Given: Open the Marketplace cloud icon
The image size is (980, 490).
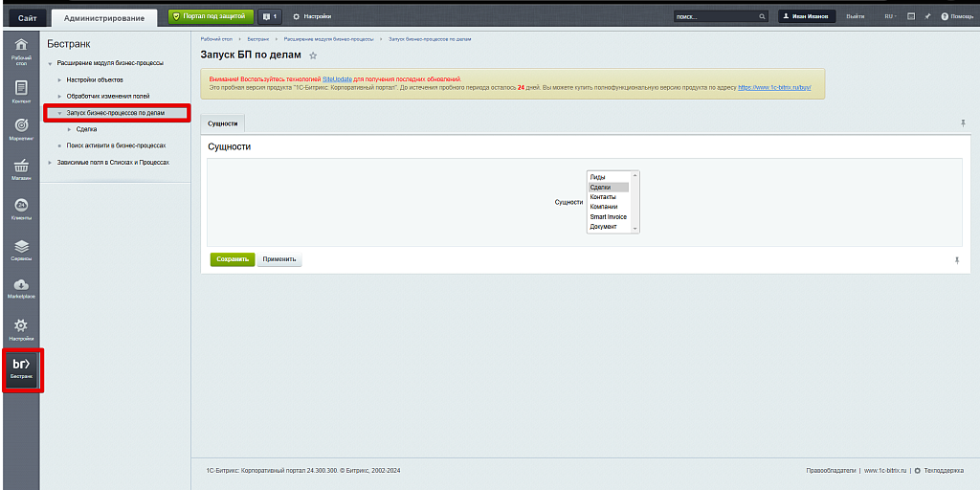Looking at the screenshot, I should (21, 289).
